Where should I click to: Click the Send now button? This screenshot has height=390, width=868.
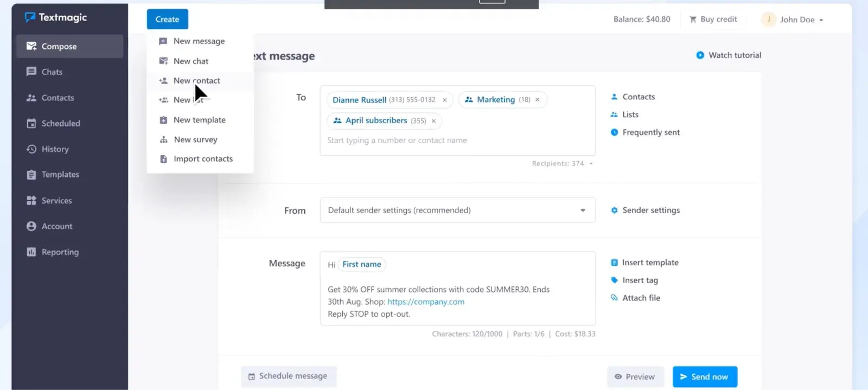click(x=705, y=376)
